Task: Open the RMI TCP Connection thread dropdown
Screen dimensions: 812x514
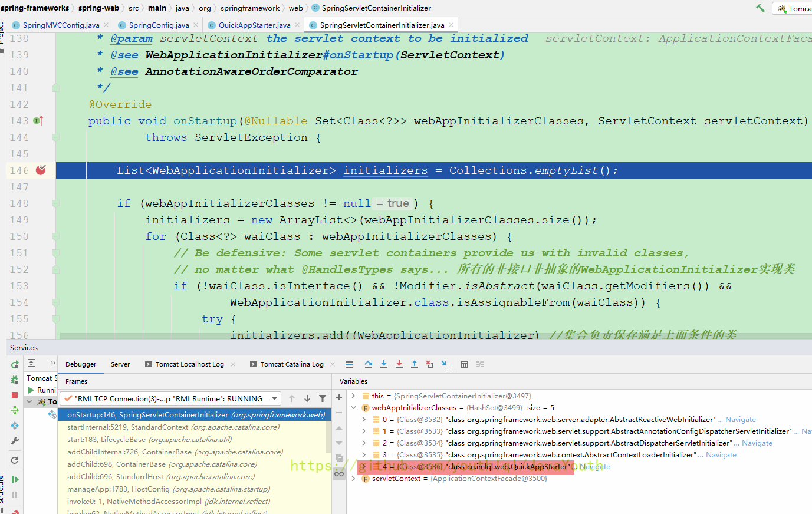Action: pyautogui.click(x=275, y=399)
